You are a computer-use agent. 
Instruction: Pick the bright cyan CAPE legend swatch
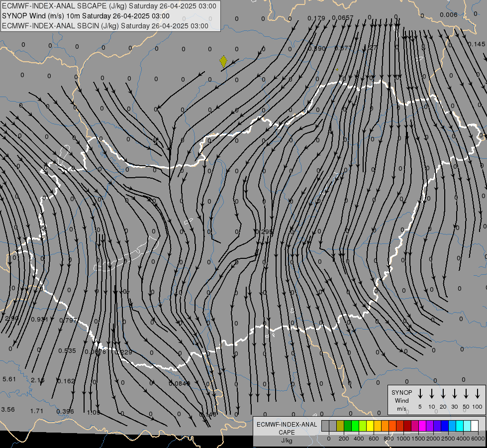460,426
